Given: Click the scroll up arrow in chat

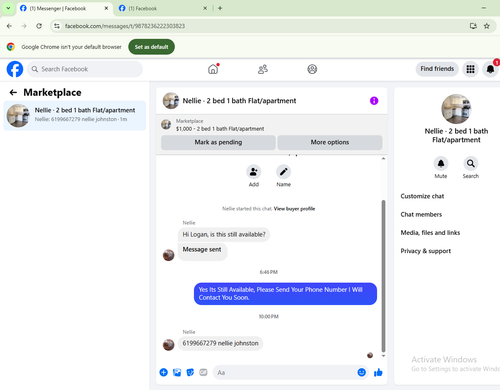Looking at the screenshot, I should coord(383,159).
